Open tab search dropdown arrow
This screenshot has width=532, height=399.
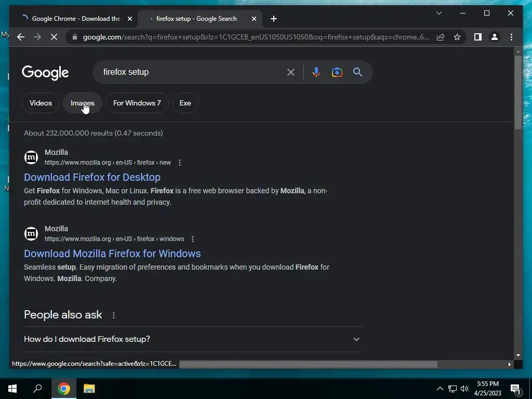(438, 13)
